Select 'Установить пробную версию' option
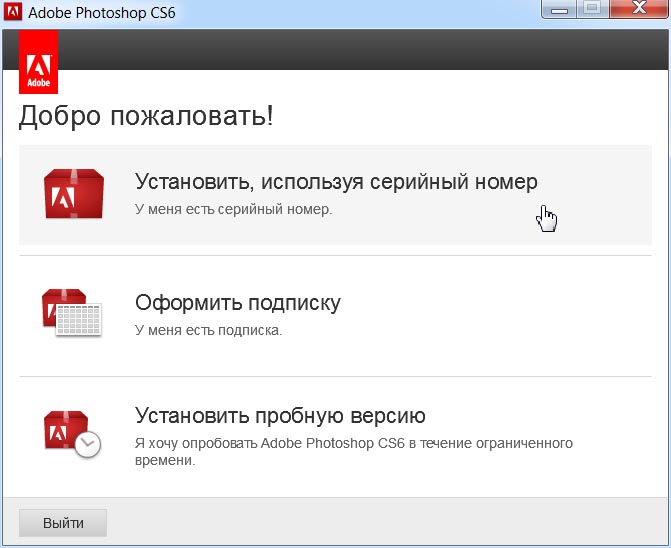This screenshot has height=548, width=671. (336, 436)
